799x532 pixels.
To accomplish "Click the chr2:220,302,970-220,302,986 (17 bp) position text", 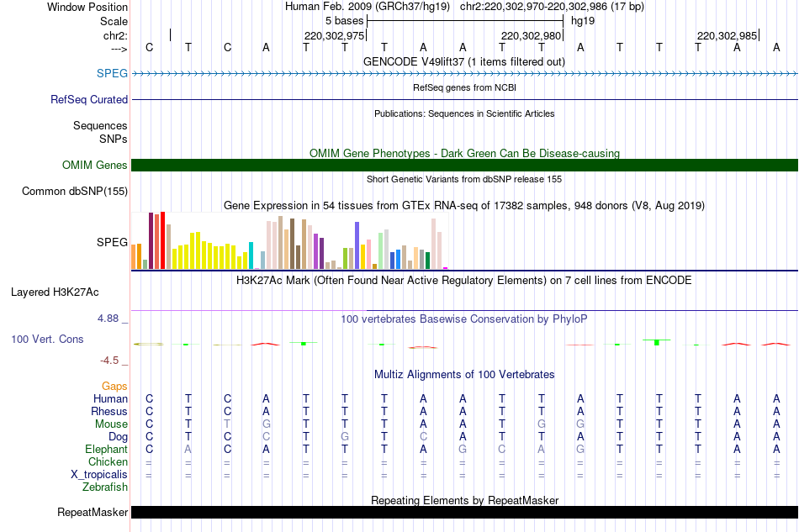I will coord(552,7).
